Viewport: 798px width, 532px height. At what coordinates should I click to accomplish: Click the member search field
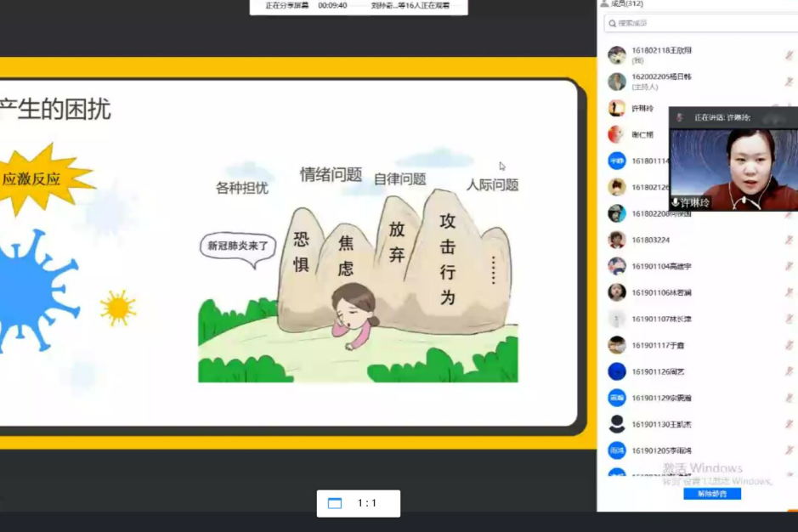point(697,23)
